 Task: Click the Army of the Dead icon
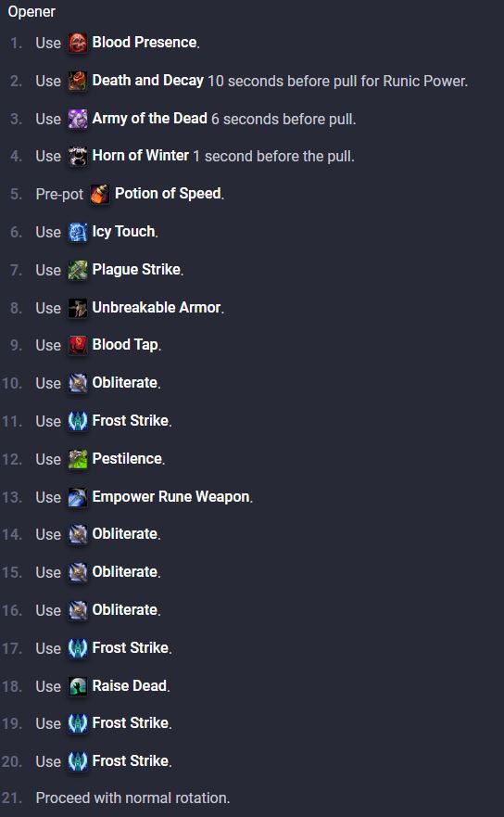pos(78,119)
